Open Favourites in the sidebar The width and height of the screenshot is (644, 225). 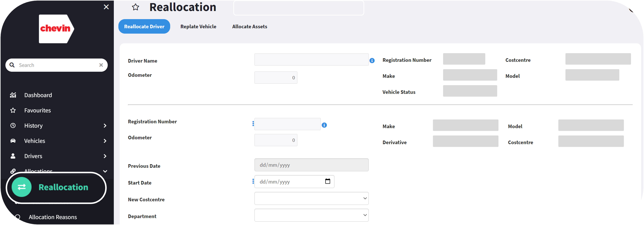click(x=38, y=110)
